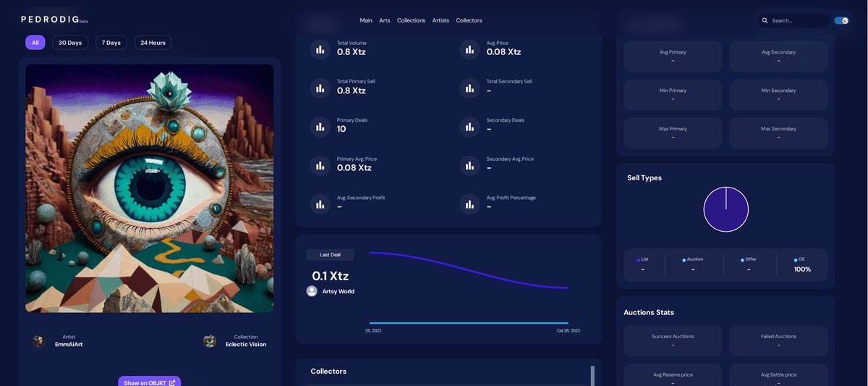868x386 pixels.
Task: Click the OE 100% legend entry
Action: click(801, 264)
